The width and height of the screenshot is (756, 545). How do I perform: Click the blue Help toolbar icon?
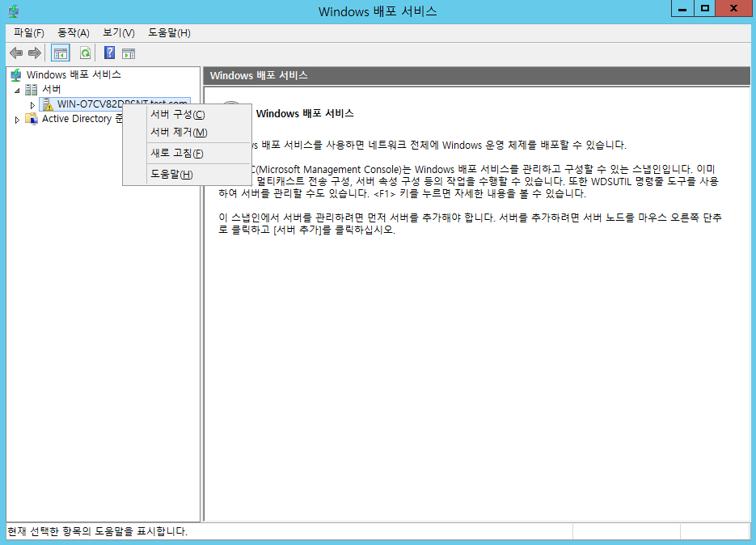coord(109,53)
